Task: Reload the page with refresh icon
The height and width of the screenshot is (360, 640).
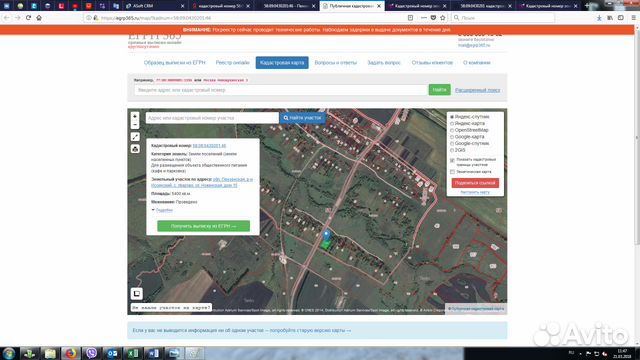Action: pyautogui.click(x=28, y=18)
